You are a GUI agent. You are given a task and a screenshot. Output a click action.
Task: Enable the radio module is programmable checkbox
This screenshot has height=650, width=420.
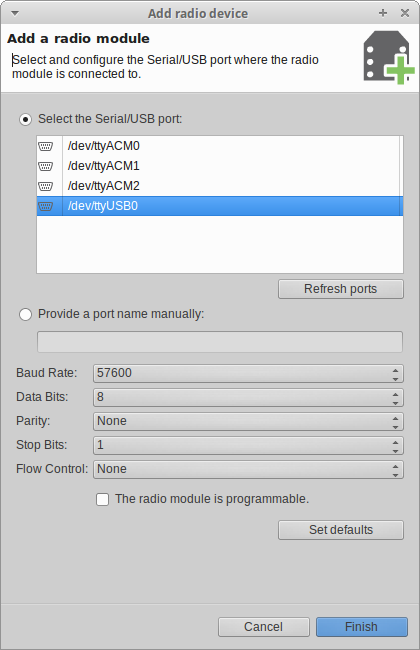point(102,499)
